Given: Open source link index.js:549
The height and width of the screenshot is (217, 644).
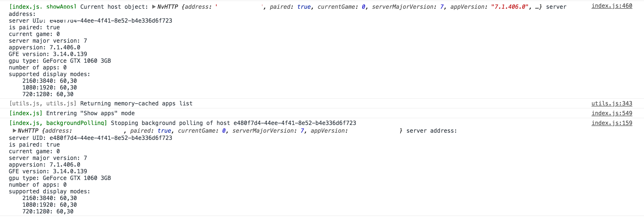Looking at the screenshot, I should click(x=612, y=113).
